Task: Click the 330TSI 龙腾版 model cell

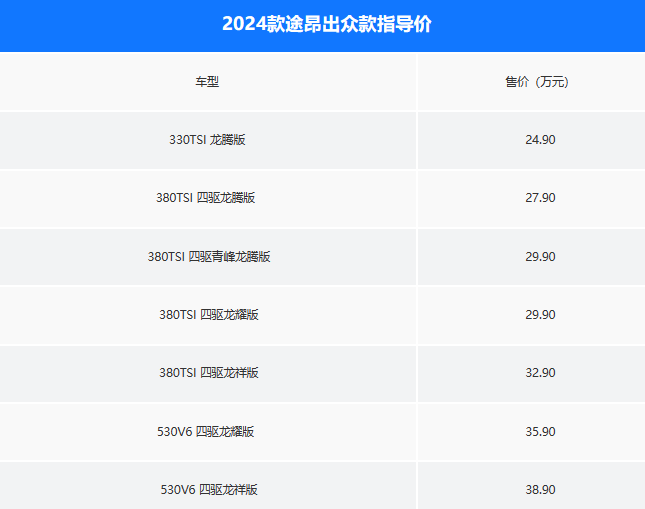Action: (x=207, y=140)
